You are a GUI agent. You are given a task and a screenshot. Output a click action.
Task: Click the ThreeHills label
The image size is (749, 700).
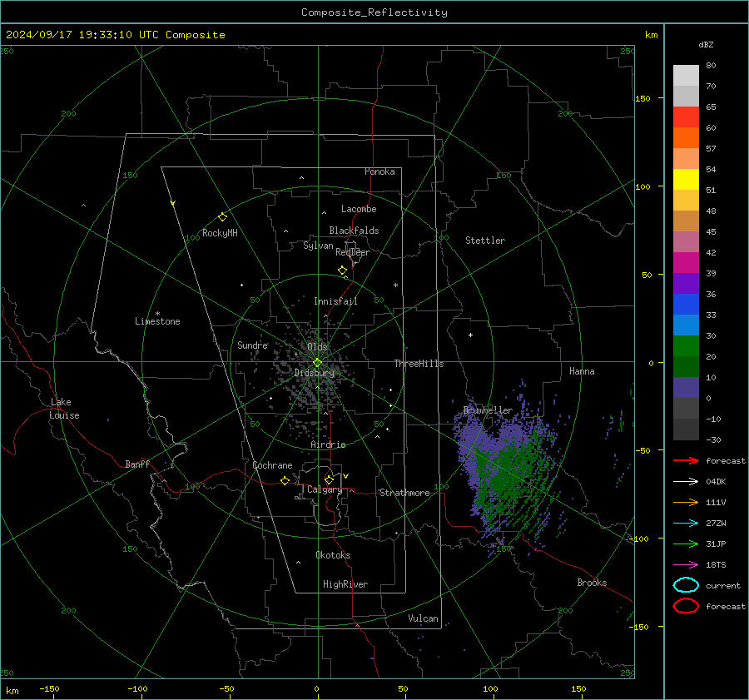click(419, 364)
